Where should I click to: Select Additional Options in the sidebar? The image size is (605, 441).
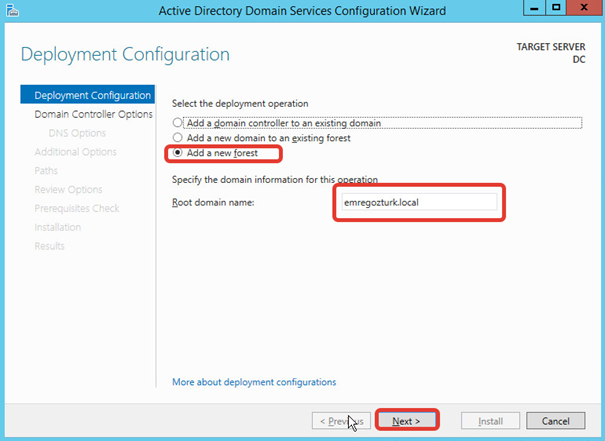click(x=75, y=152)
